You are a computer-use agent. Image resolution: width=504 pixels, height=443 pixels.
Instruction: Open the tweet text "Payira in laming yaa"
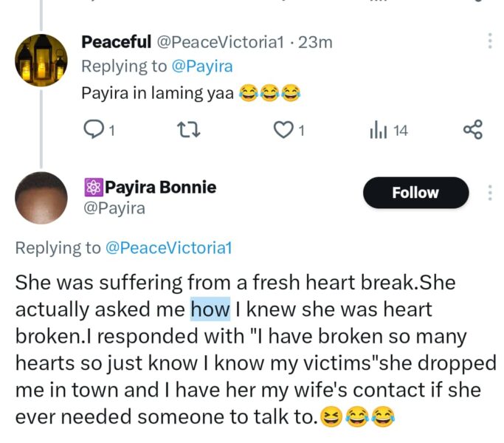tap(159, 93)
